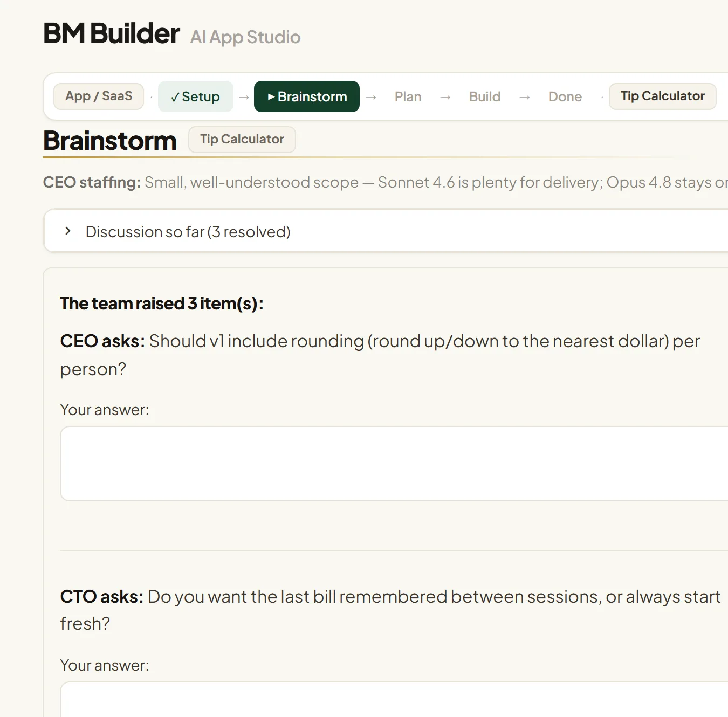The image size is (728, 717).
Task: Click the CEO staffing note text
Action: click(x=386, y=182)
